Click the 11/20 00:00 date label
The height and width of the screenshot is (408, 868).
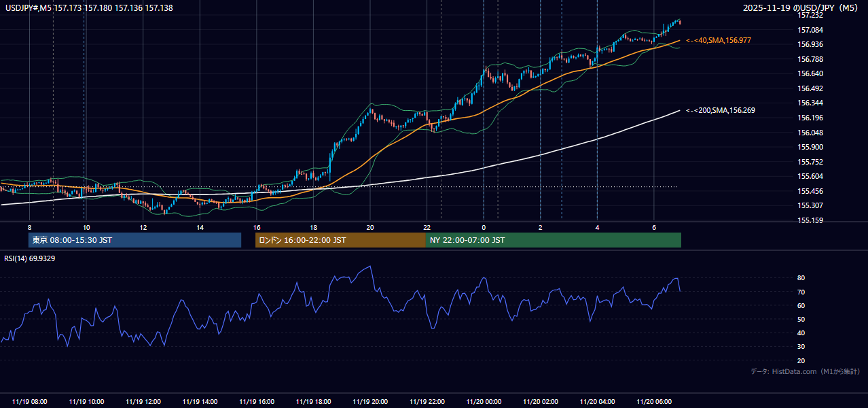pyautogui.click(x=484, y=402)
